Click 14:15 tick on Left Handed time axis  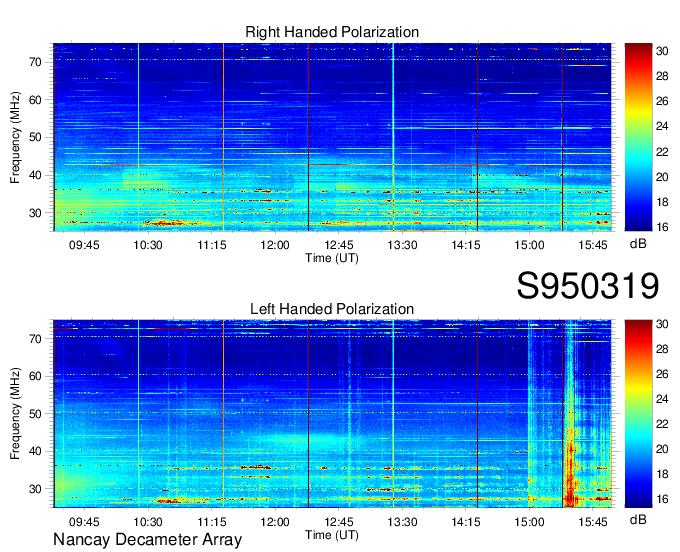[x=466, y=522]
